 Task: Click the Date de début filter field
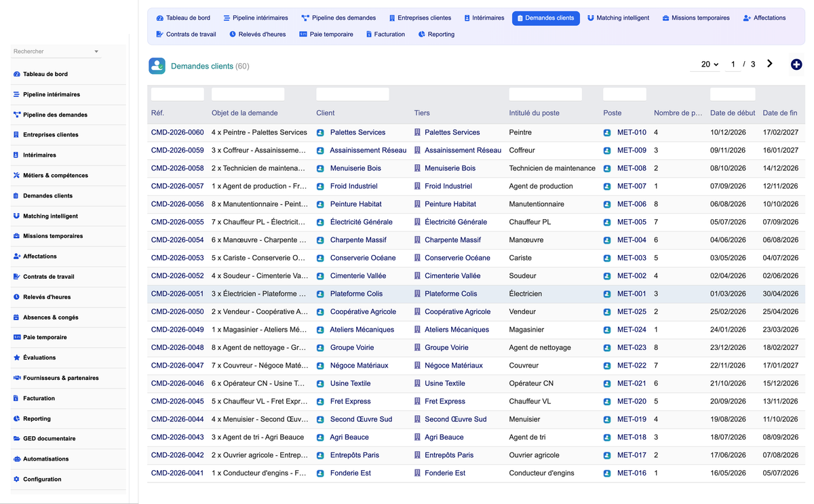pyautogui.click(x=733, y=94)
